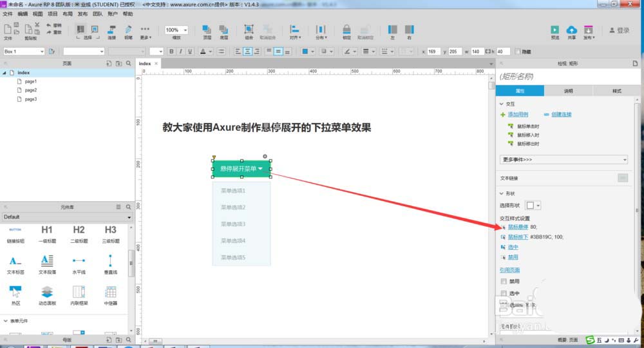Pick the Horizontal Line (水平线) widget

tap(79, 260)
